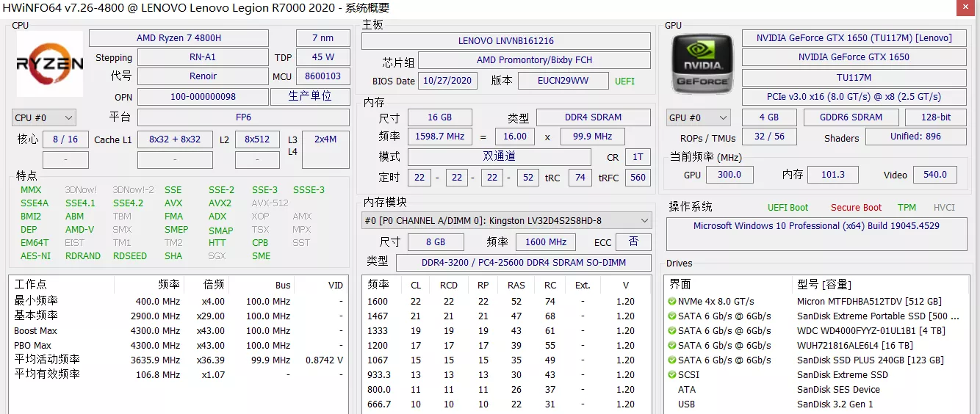This screenshot has height=414, width=980.
Task: Click the 双通道 memory mode value
Action: [499, 157]
